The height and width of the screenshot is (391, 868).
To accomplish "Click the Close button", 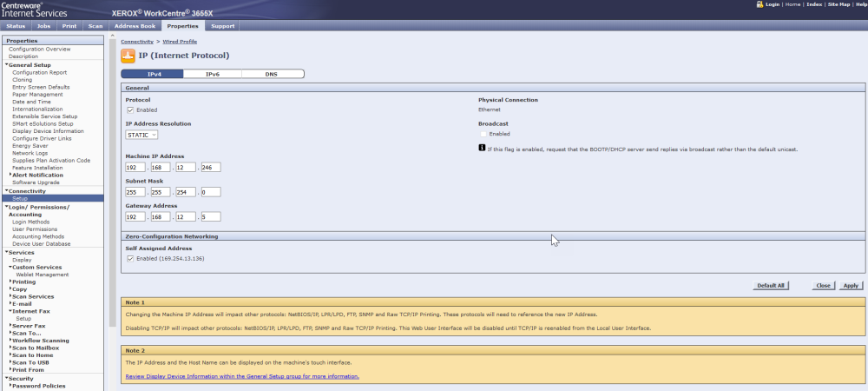I will point(823,286).
